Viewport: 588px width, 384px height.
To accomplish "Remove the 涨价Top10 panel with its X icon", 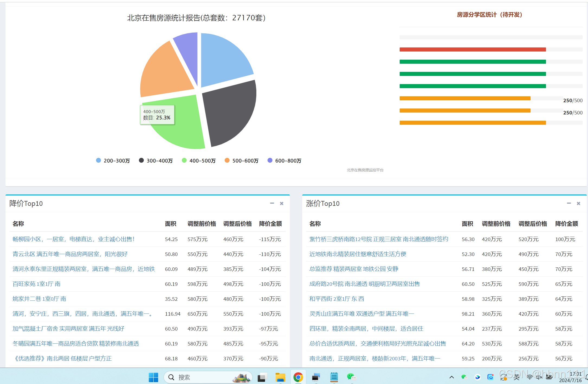I will click(578, 203).
